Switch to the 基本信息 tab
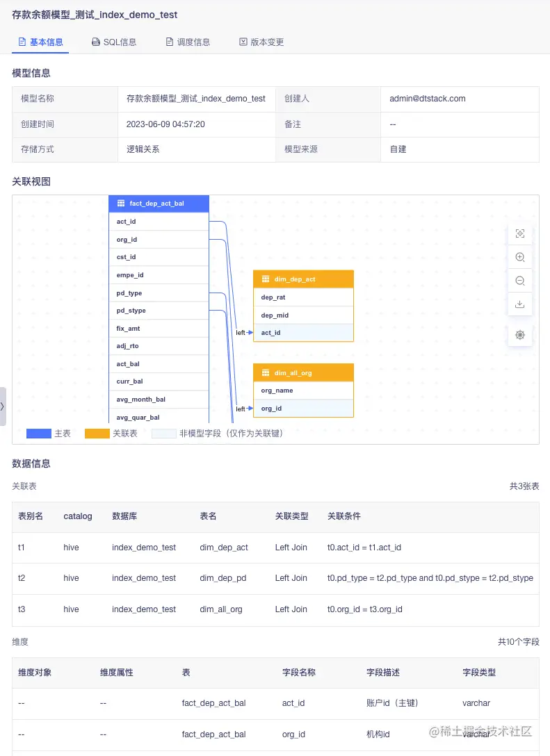 [40, 42]
